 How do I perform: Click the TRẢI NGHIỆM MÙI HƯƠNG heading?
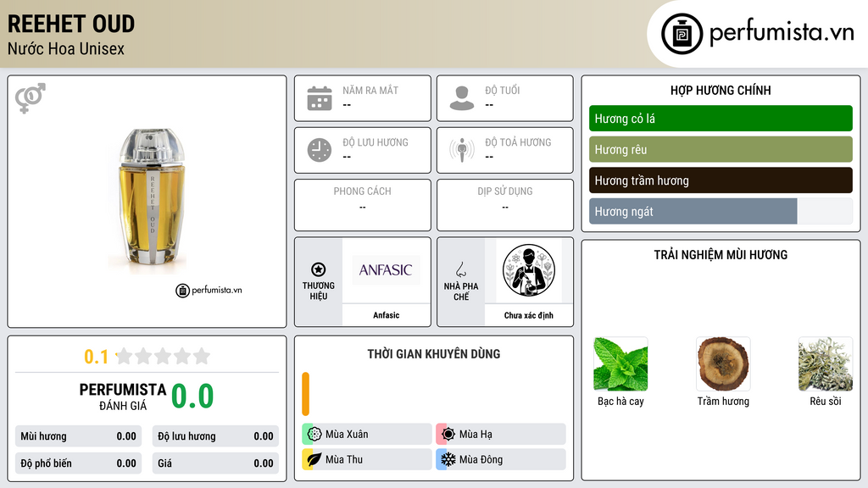click(721, 254)
